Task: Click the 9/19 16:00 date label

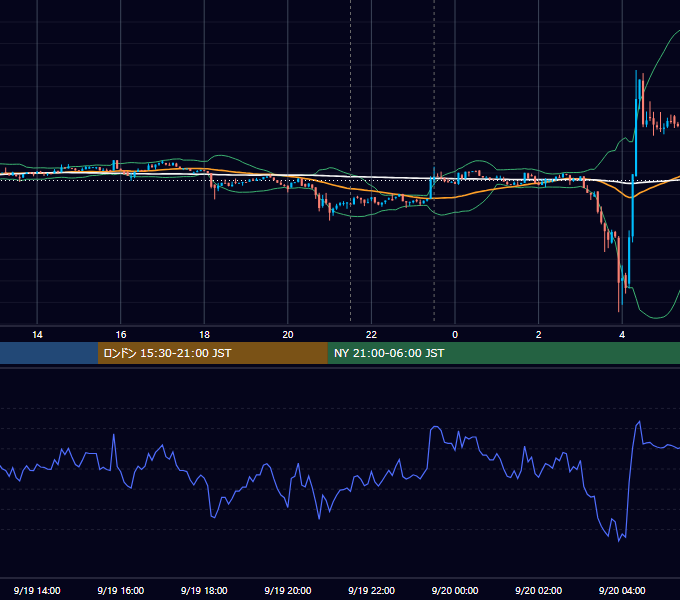Action: click(121, 590)
